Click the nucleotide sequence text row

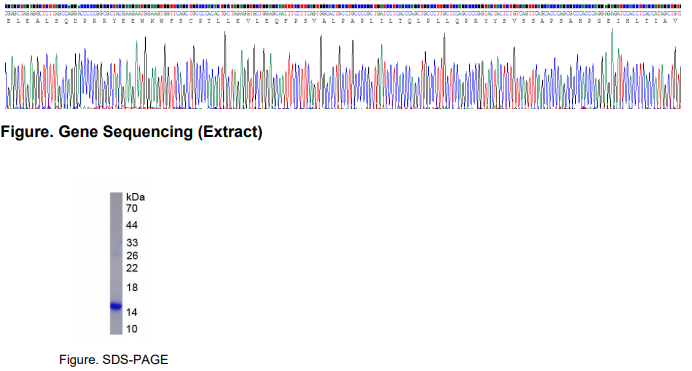343,13
